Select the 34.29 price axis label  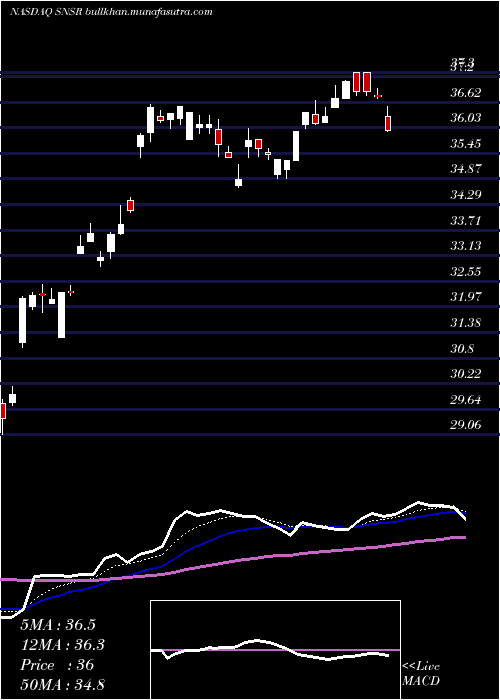[466, 195]
